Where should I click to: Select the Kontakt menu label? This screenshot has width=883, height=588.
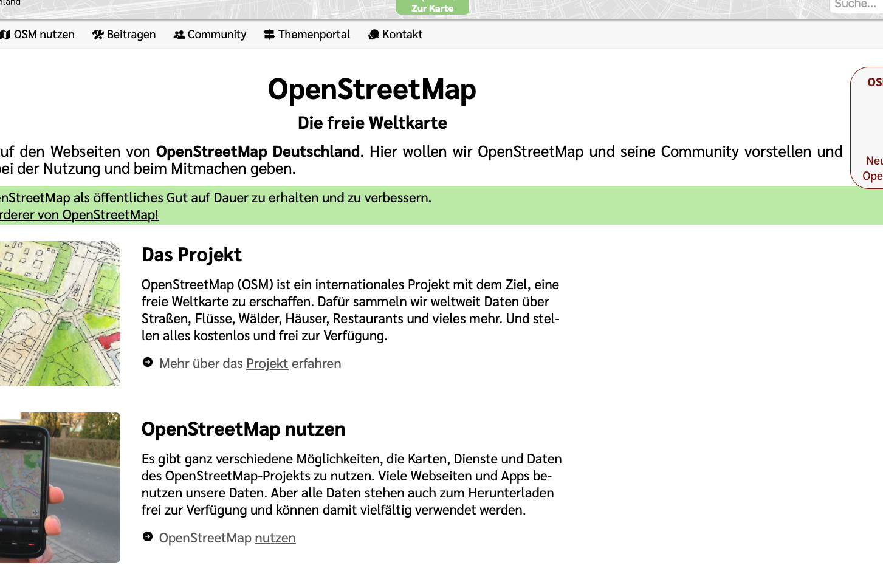click(x=402, y=35)
